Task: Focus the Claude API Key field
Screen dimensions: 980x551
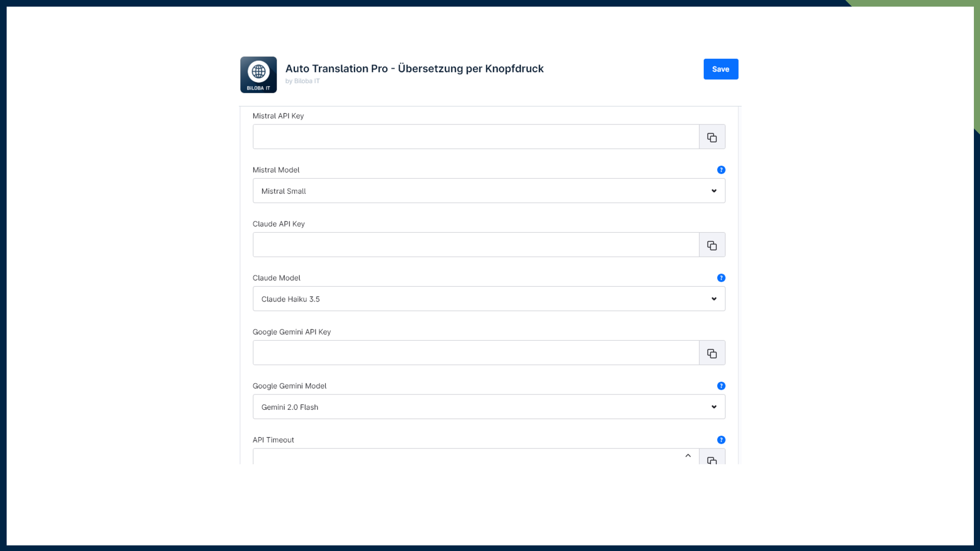Action: (475, 245)
